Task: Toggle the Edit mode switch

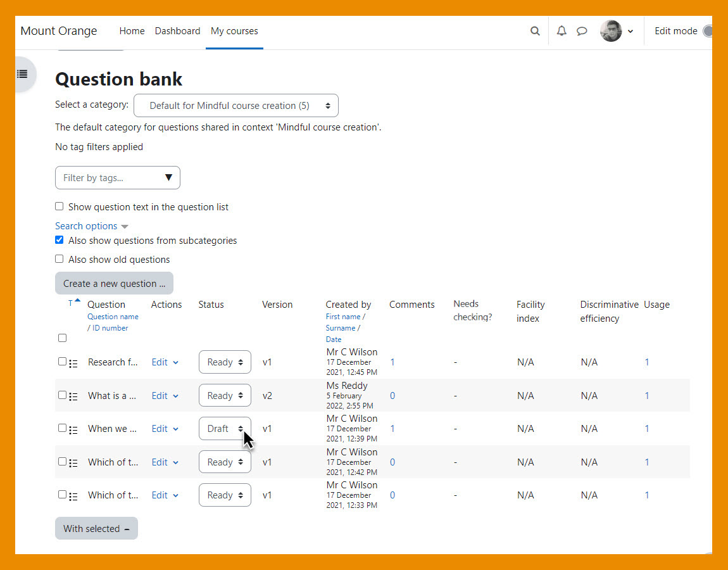Action: tap(707, 31)
